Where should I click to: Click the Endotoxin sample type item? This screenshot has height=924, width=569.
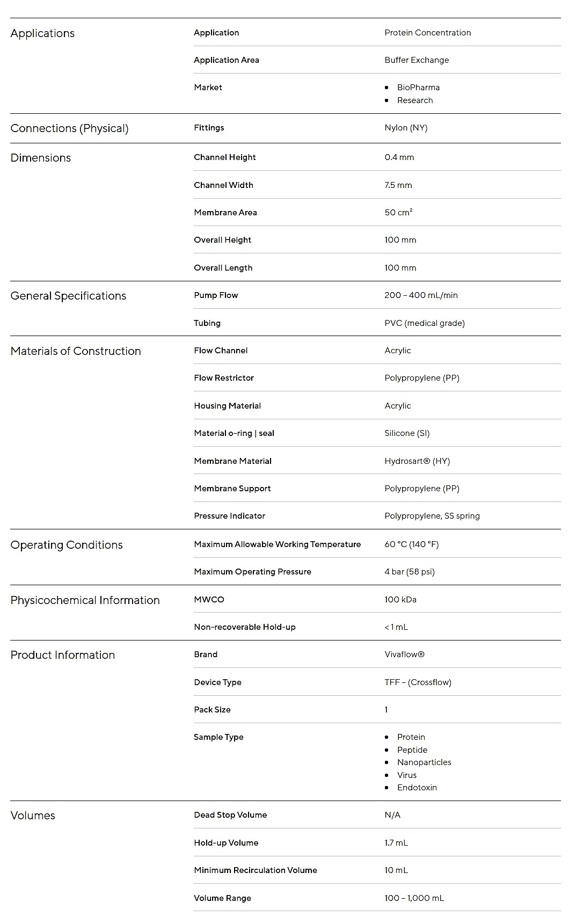pos(417,788)
